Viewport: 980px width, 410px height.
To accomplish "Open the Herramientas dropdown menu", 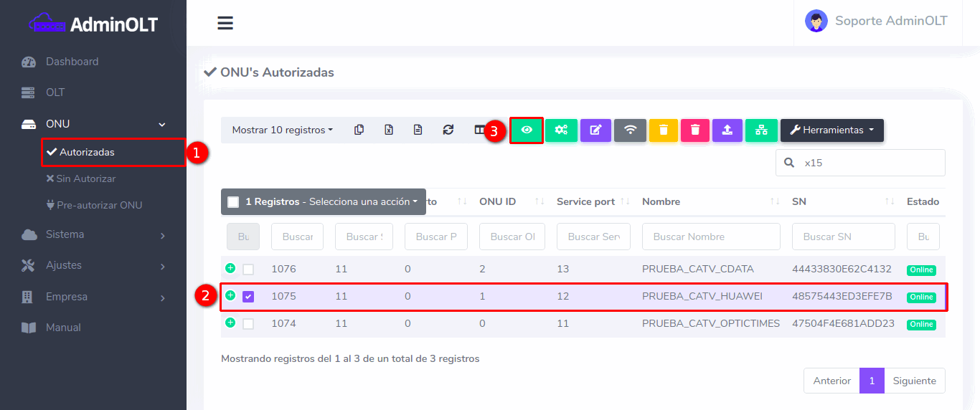I will pos(831,130).
